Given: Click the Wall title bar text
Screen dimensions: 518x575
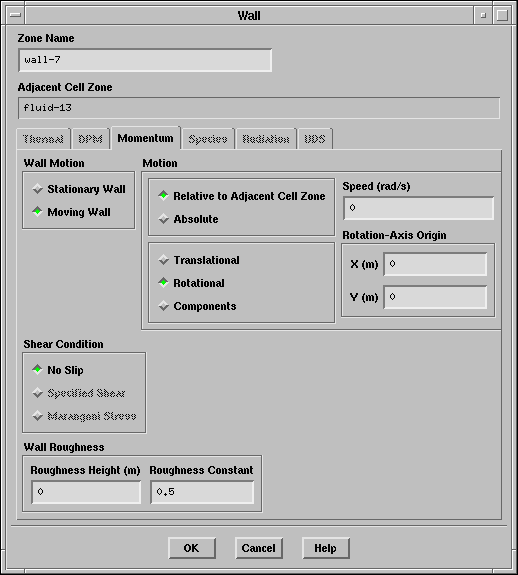Looking at the screenshot, I should [249, 16].
